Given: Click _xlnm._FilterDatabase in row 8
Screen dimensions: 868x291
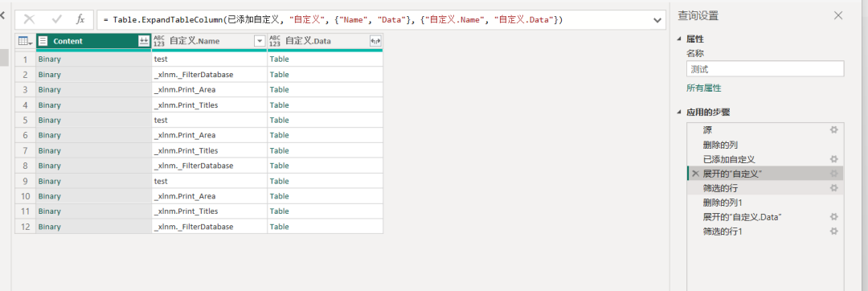Looking at the screenshot, I should (x=209, y=166).
